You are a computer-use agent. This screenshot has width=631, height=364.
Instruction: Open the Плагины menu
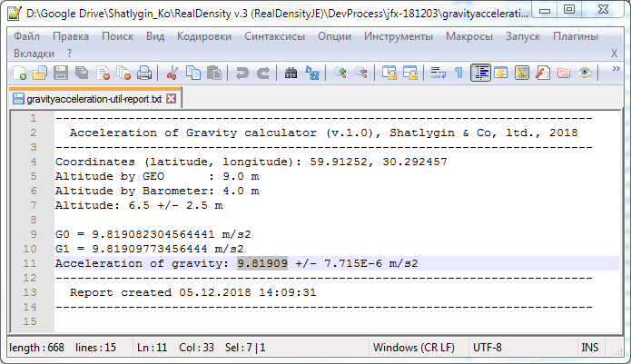tap(576, 36)
